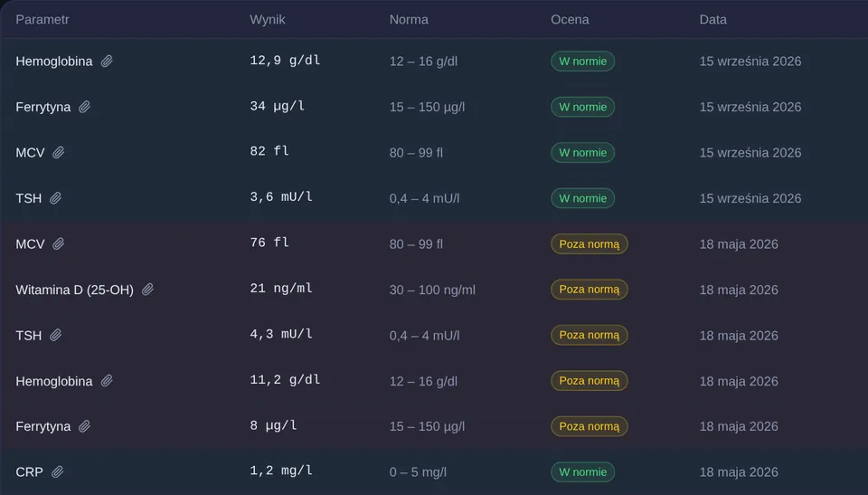Click 'W normie' badge for Hemoglobina 12,9
Screen dimensions: 868x495
[582, 61]
